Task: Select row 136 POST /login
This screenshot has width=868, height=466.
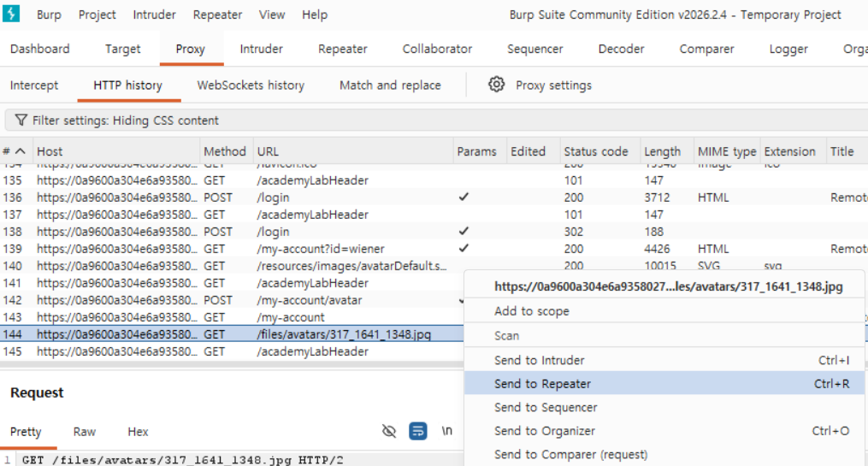Action: [434, 198]
